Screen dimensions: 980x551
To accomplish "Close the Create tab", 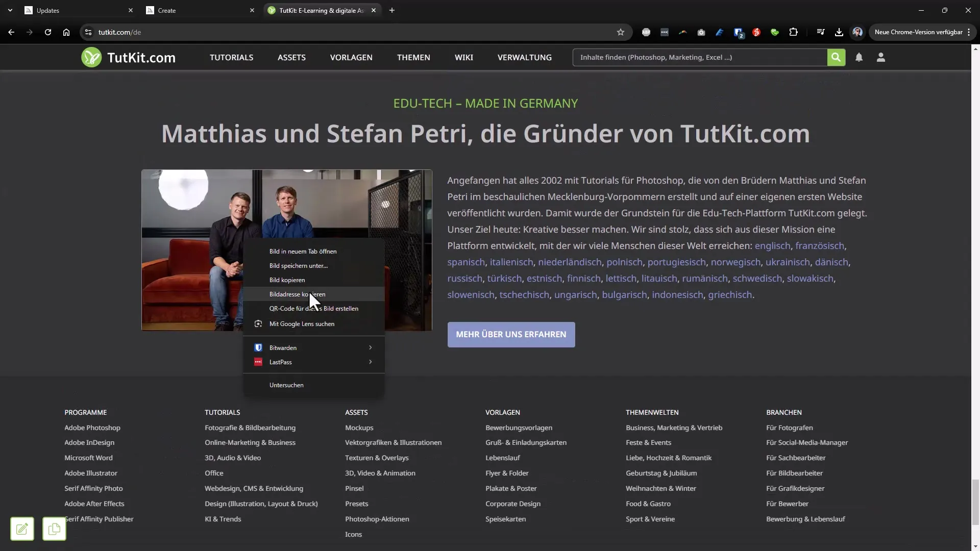I will tap(252, 10).
